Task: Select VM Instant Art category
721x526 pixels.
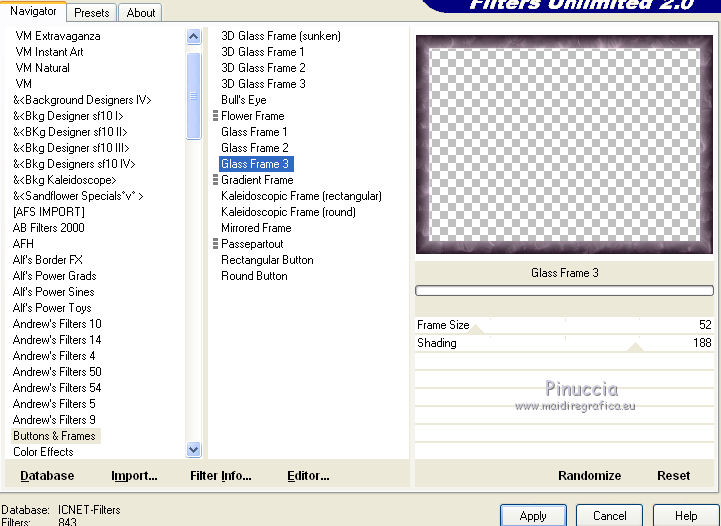Action: 49,52
